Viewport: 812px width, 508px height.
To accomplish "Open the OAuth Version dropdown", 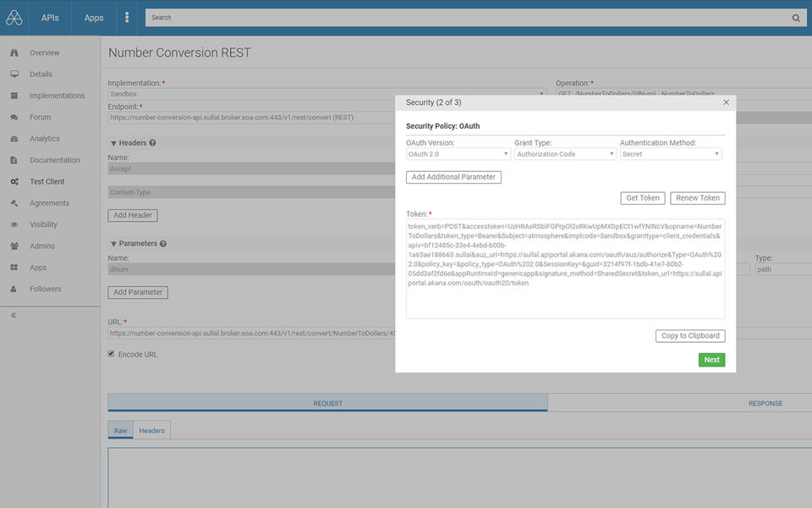I will [458, 154].
